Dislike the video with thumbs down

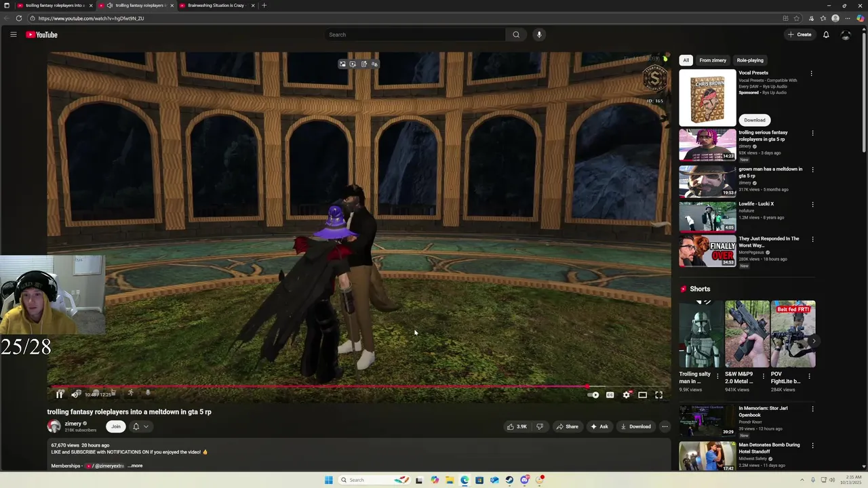(x=540, y=426)
